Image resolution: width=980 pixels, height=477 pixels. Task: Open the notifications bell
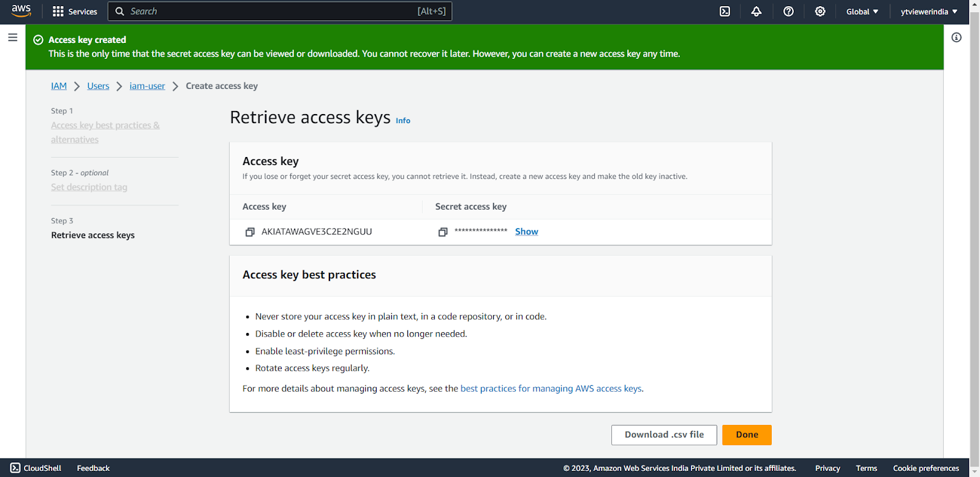pos(756,12)
